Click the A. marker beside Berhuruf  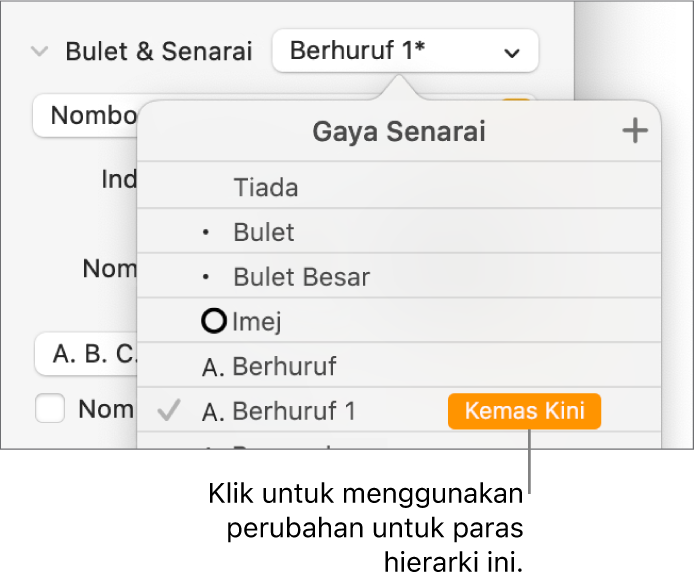click(x=213, y=368)
